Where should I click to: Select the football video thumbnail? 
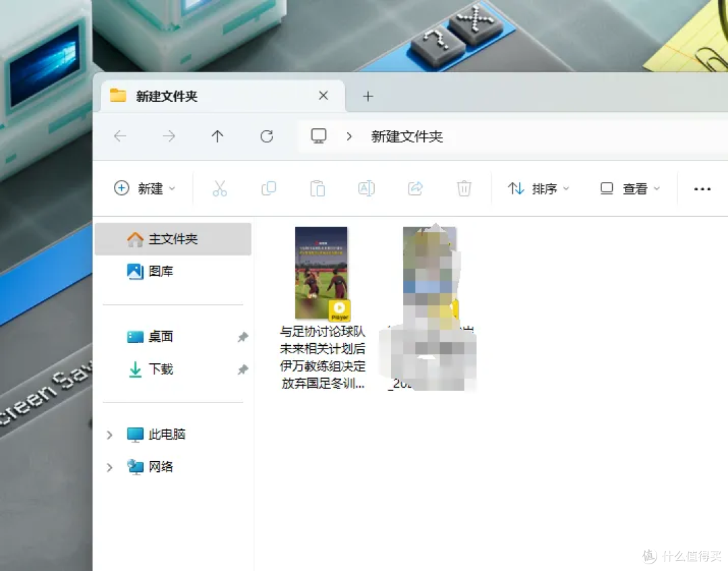pos(322,274)
